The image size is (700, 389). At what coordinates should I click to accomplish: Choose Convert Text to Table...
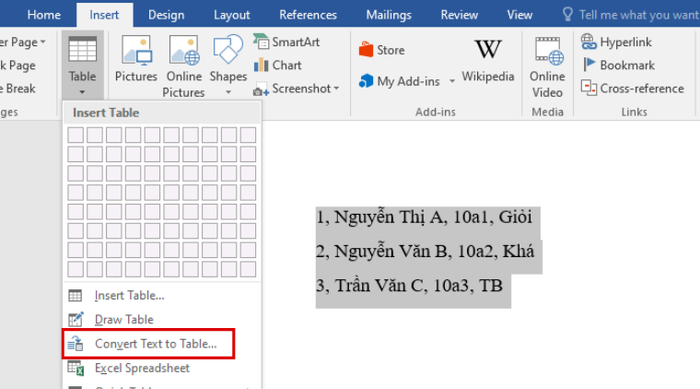click(149, 344)
